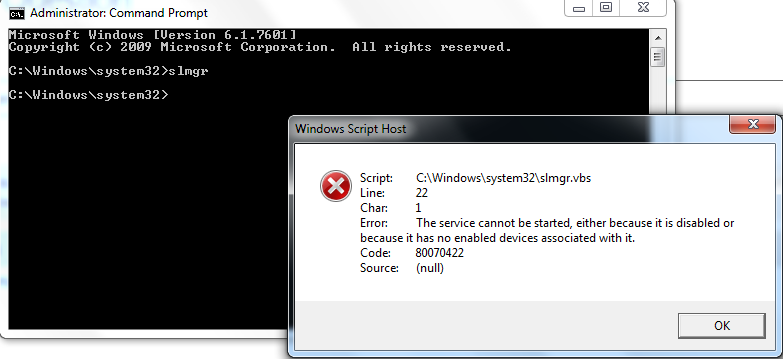
Task: Click the slmgr.vbs script path text
Action: coord(503,178)
